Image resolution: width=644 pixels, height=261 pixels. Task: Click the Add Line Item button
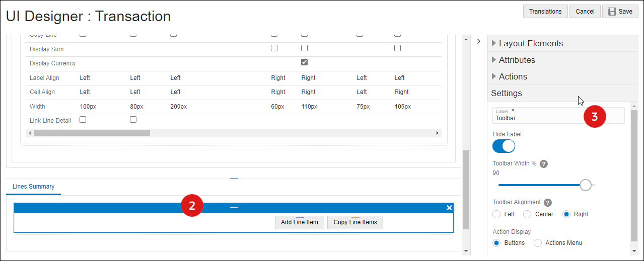[299, 222]
